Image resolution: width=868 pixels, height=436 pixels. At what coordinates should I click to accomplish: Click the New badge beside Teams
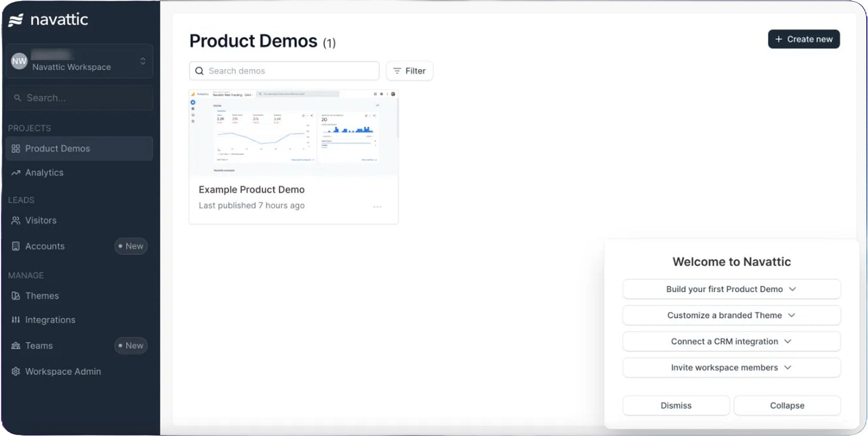coord(131,345)
